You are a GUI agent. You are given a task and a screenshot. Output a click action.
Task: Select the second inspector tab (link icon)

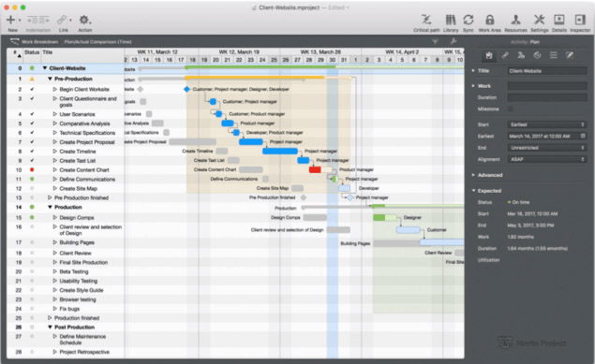[505, 55]
